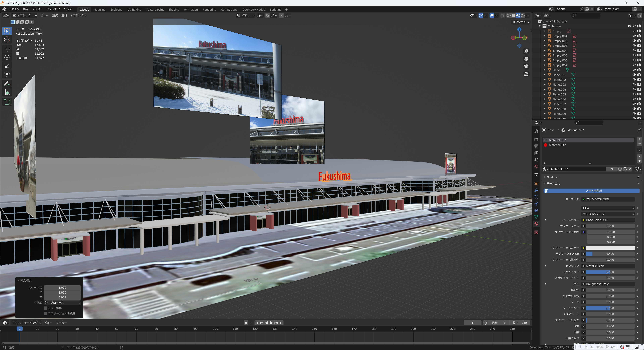Choose the Scale tool
This screenshot has width=644, height=350.
pyautogui.click(x=7, y=66)
